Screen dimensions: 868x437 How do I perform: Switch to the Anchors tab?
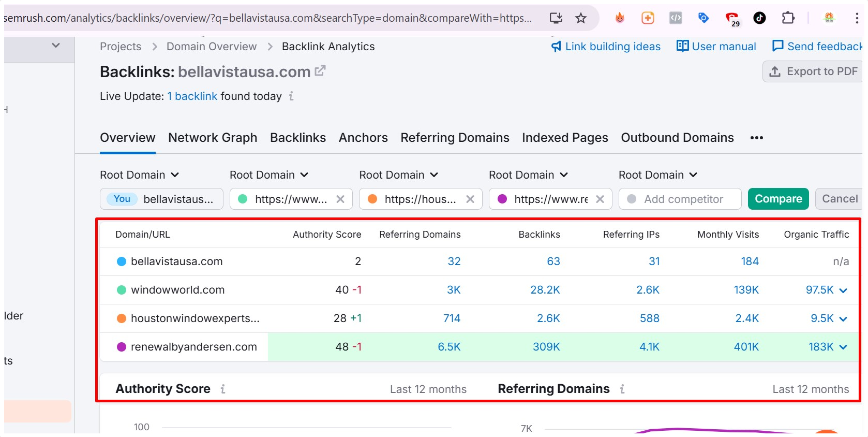tap(363, 138)
